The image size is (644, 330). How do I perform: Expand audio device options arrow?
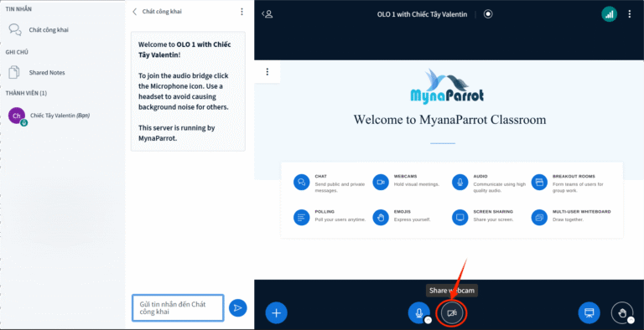[428, 320]
